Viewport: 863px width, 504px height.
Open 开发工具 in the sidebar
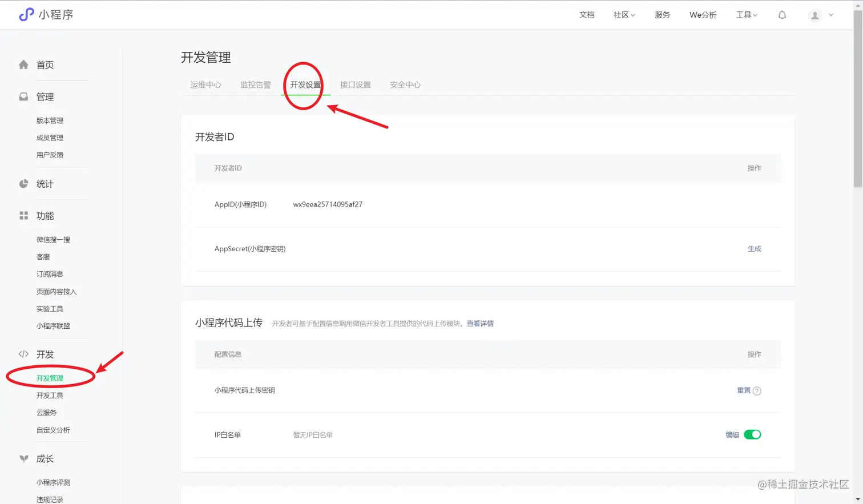coord(50,395)
